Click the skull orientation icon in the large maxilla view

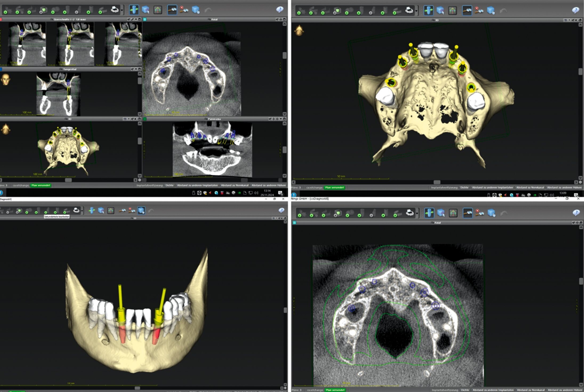[299, 31]
